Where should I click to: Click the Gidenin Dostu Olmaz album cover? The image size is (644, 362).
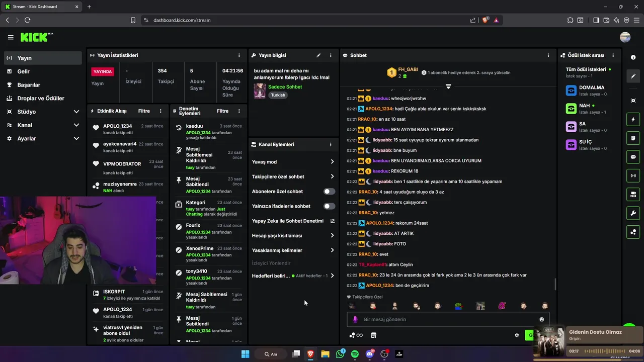point(549,342)
